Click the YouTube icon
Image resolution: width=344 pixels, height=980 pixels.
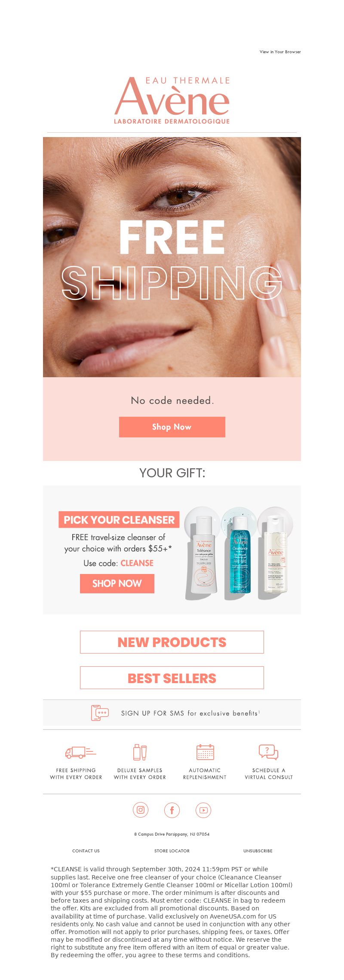point(203,810)
